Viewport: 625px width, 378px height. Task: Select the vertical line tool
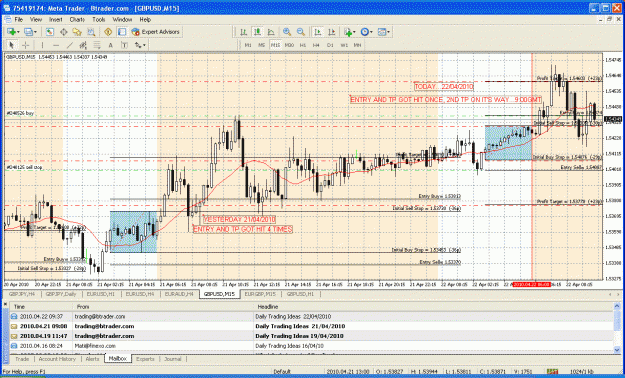tap(42, 45)
